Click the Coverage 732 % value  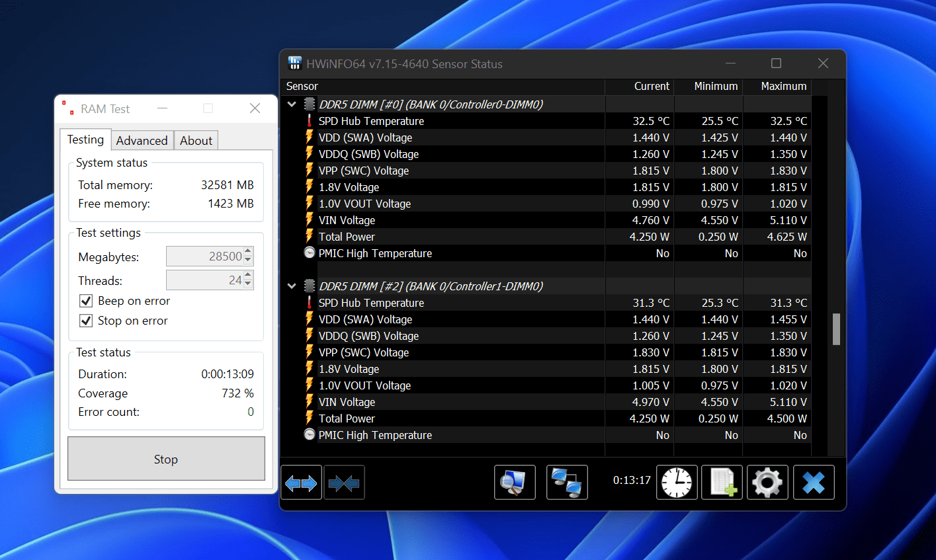[237, 393]
